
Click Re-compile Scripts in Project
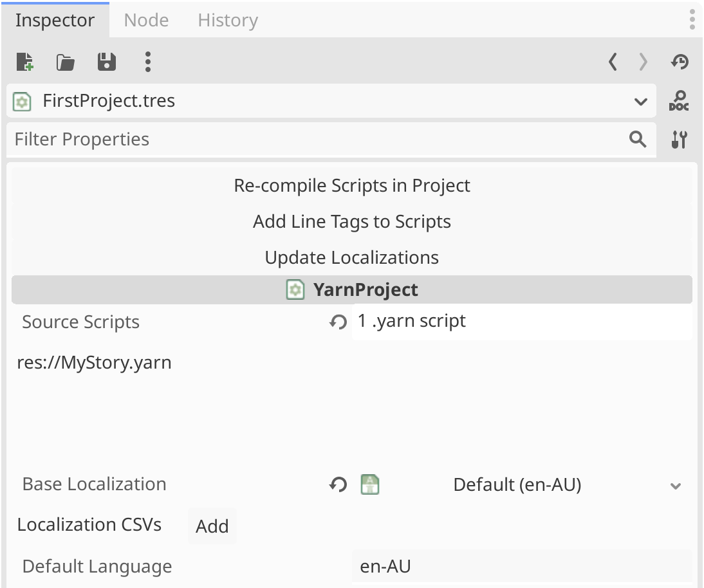tap(351, 186)
